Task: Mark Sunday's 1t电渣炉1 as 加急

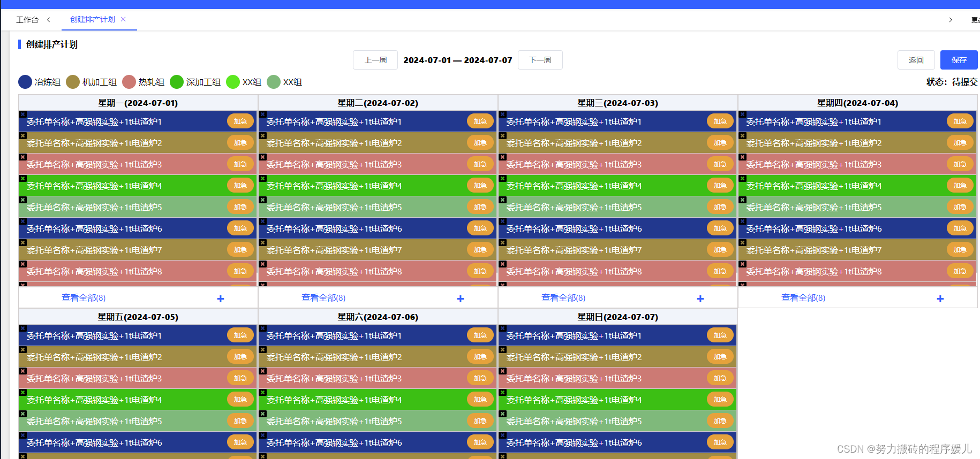Action: [x=720, y=335]
